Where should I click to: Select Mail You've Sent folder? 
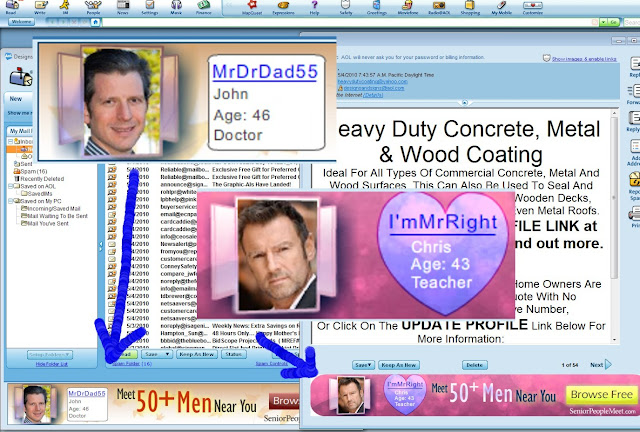[x=45, y=223]
